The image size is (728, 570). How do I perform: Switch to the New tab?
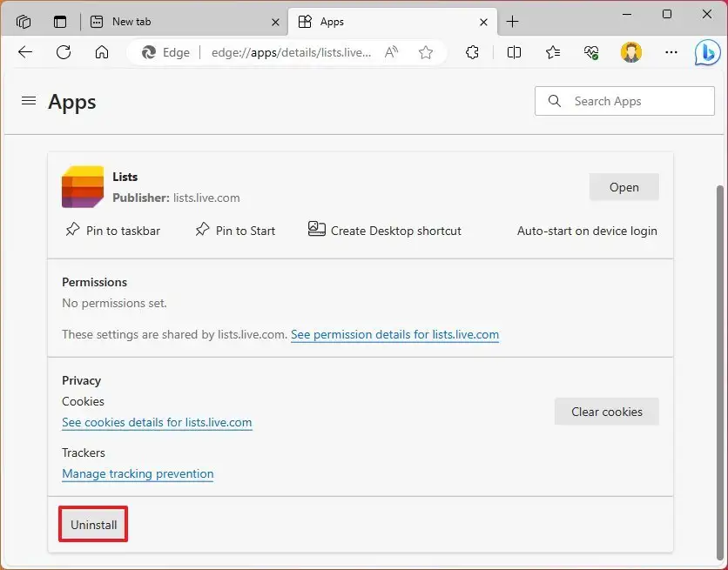click(x=131, y=21)
